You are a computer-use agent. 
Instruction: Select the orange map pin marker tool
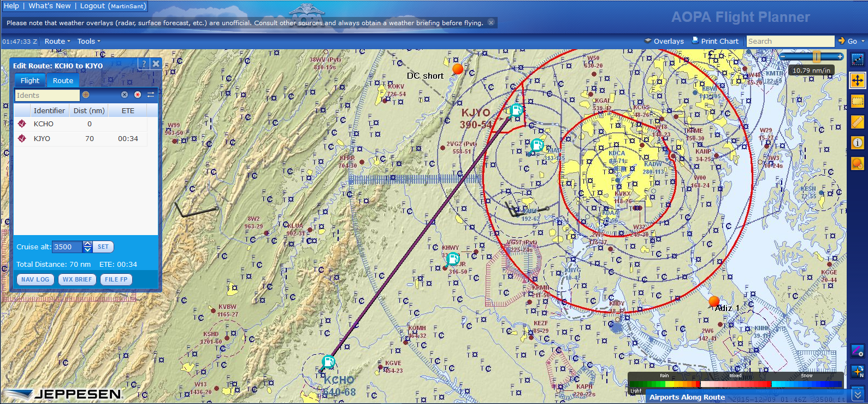point(857,163)
